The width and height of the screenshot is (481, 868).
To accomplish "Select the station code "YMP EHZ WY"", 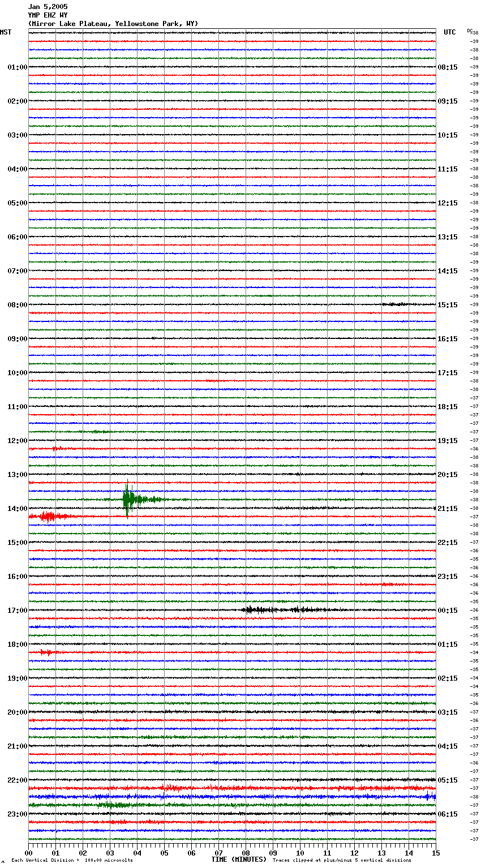I will coord(48,15).
